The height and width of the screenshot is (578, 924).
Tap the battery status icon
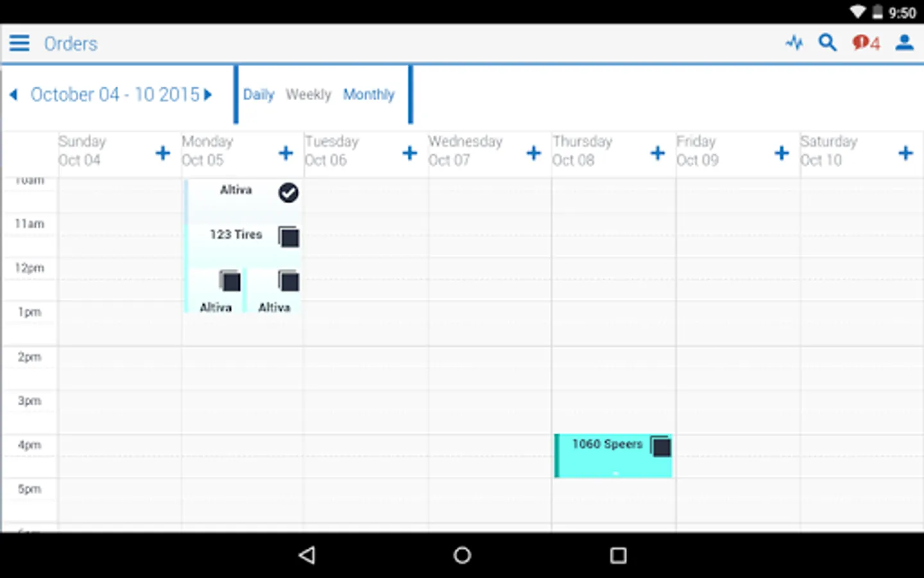pyautogui.click(x=877, y=12)
